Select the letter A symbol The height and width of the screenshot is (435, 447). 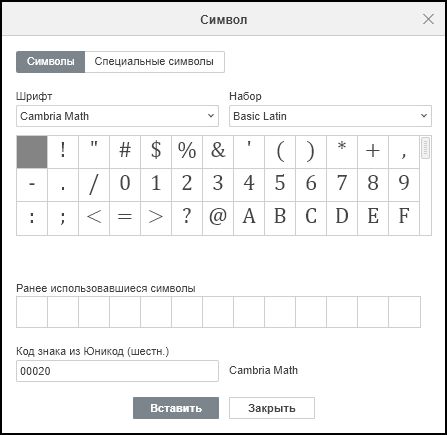coord(249,218)
